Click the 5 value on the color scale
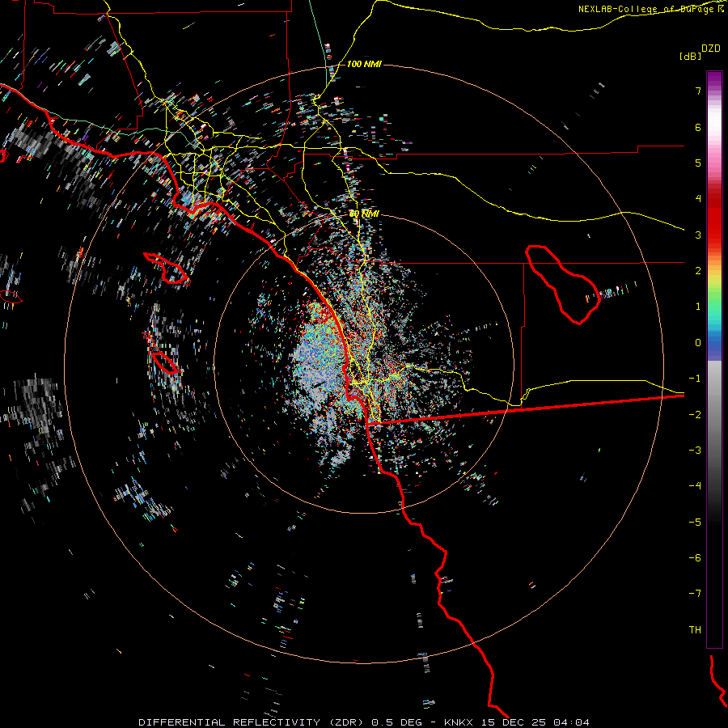The width and height of the screenshot is (728, 728). click(x=698, y=163)
